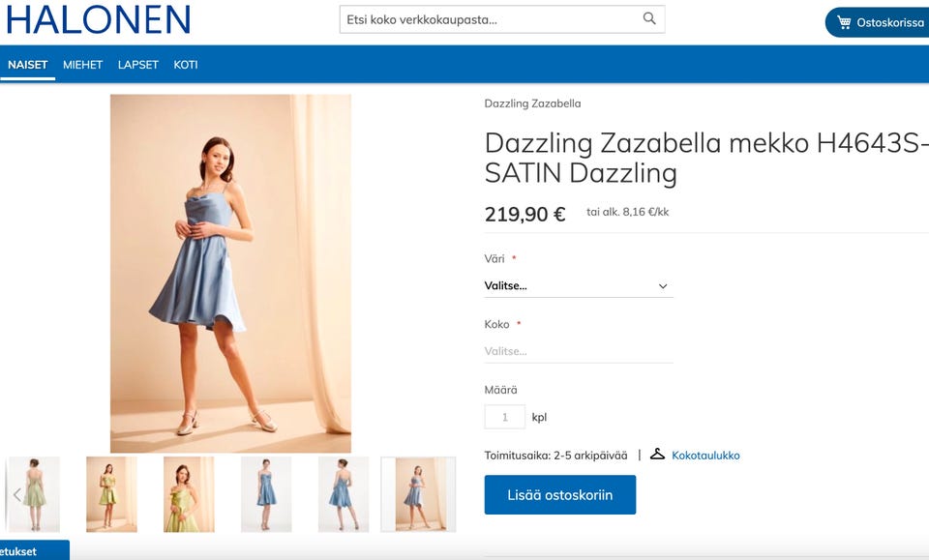Select the highlighted blue dress curtain thumbnail
Screen dimensions: 929x560
tap(418, 494)
